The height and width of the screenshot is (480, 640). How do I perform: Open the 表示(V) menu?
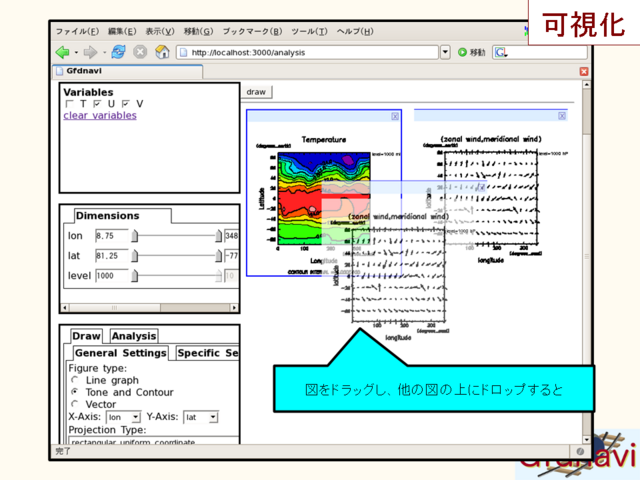[160, 31]
